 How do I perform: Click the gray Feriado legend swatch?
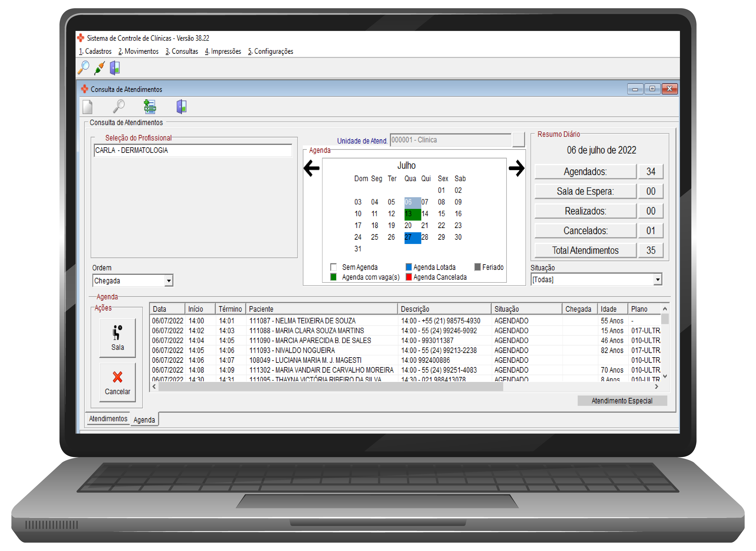coord(478,267)
